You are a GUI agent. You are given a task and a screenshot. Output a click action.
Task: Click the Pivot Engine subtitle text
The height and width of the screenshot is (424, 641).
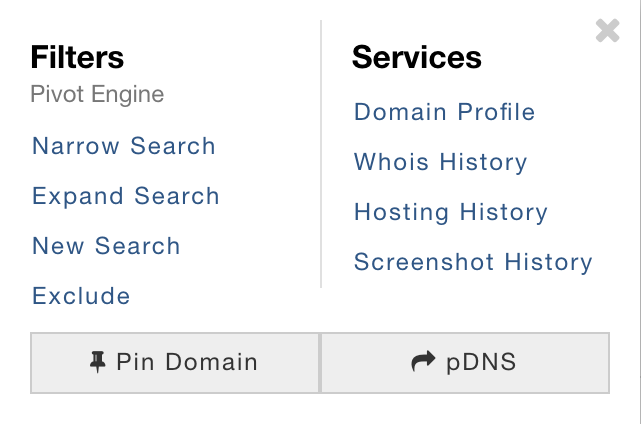(97, 94)
